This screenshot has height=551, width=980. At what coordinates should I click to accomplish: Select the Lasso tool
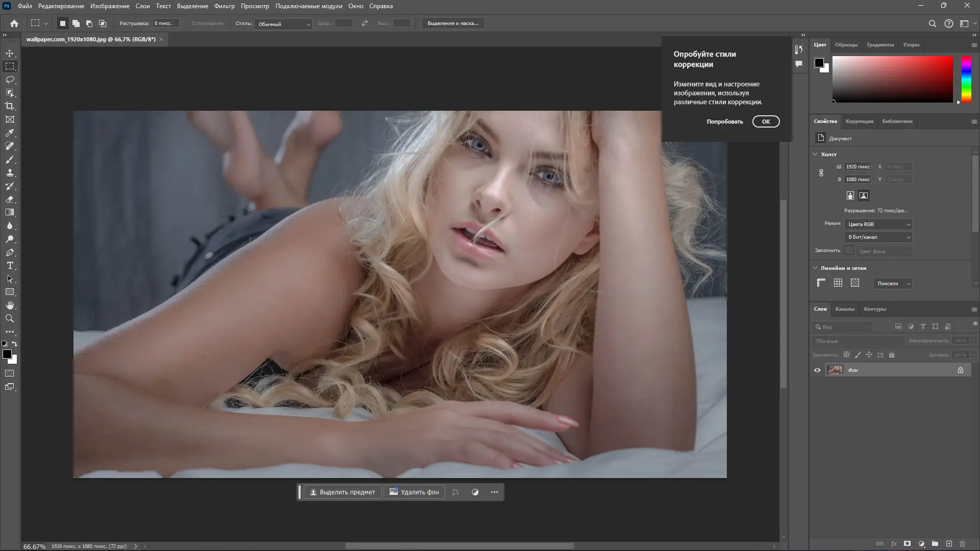10,80
